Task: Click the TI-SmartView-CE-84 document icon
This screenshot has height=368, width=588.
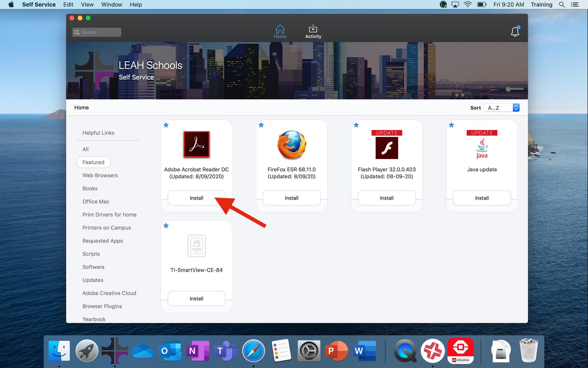Action: coord(197,246)
